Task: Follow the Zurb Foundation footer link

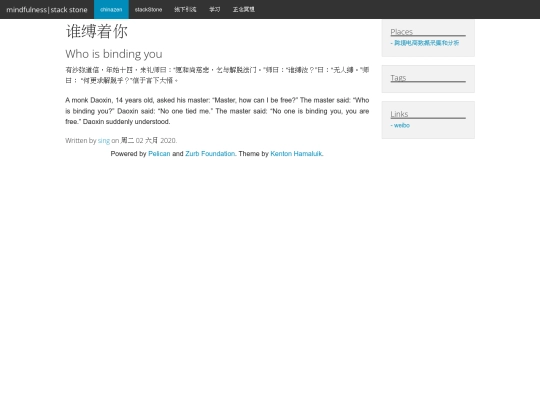Action: tap(210, 154)
